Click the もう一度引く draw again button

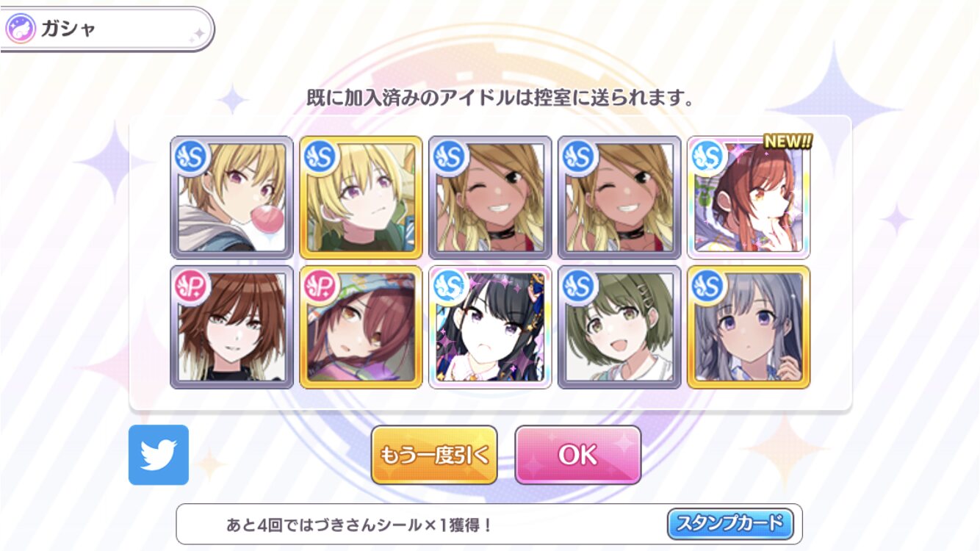433,455
